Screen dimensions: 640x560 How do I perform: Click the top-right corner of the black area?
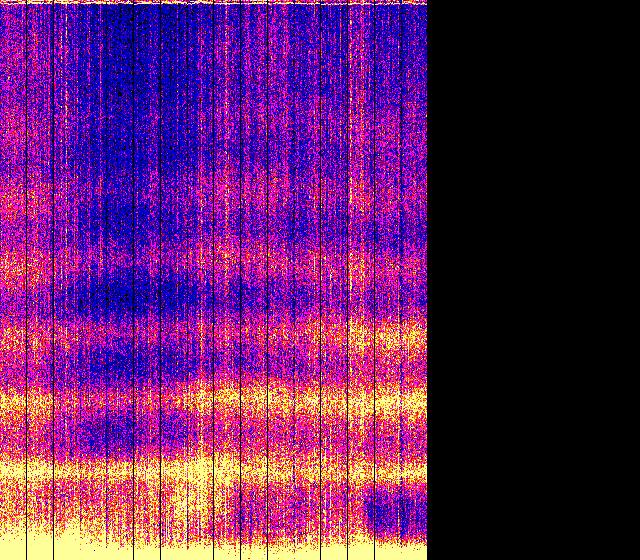pos(637,2)
